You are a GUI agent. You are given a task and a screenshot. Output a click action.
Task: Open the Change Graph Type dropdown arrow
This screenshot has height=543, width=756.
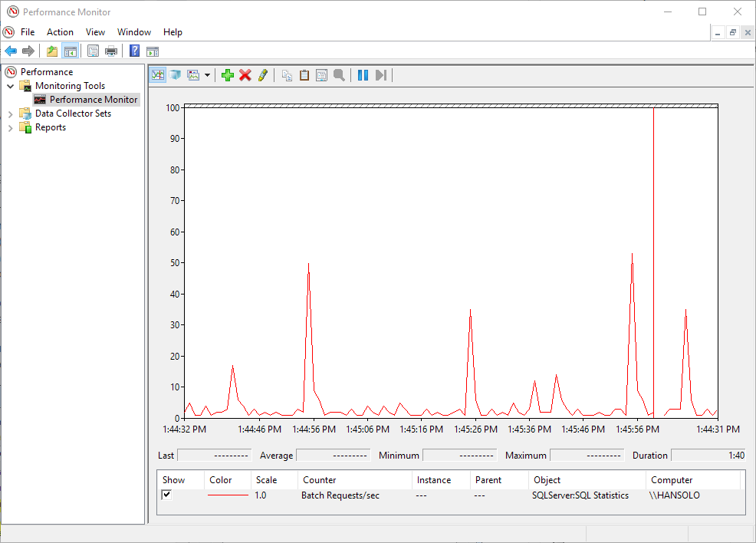pos(207,75)
